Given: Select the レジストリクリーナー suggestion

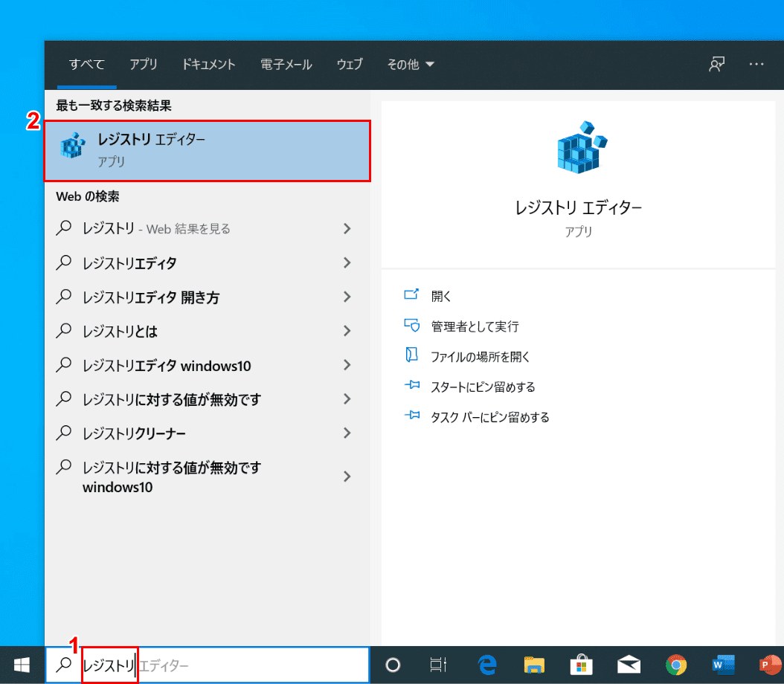Looking at the screenshot, I should (x=208, y=433).
